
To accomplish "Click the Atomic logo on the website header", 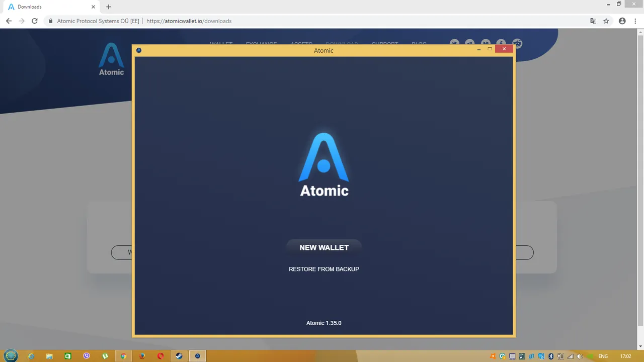I will [x=111, y=59].
